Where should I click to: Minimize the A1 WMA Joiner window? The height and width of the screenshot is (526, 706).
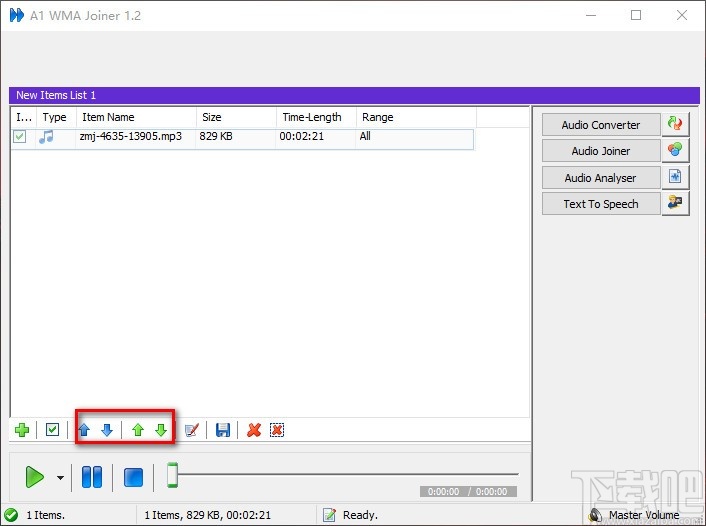click(591, 15)
